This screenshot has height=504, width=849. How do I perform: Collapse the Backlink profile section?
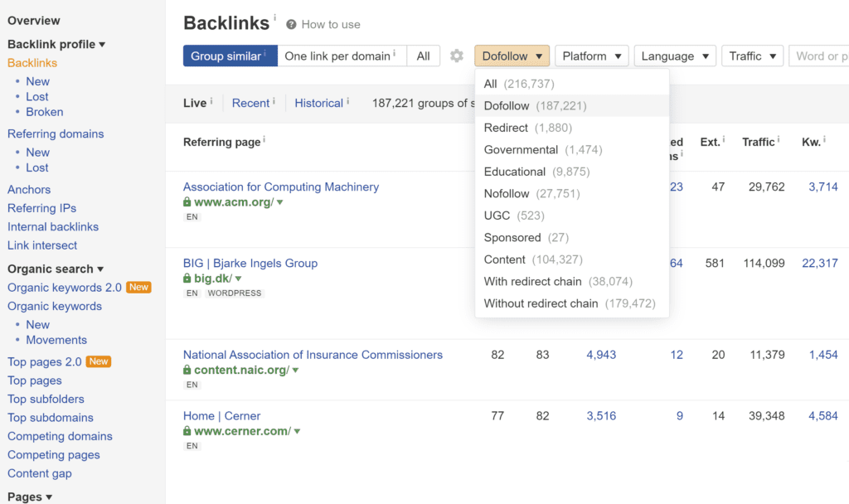56,45
